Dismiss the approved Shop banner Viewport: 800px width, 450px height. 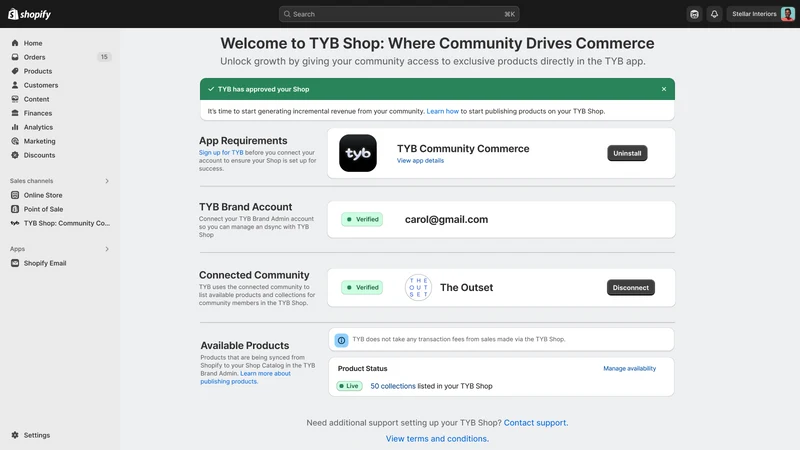tap(664, 89)
